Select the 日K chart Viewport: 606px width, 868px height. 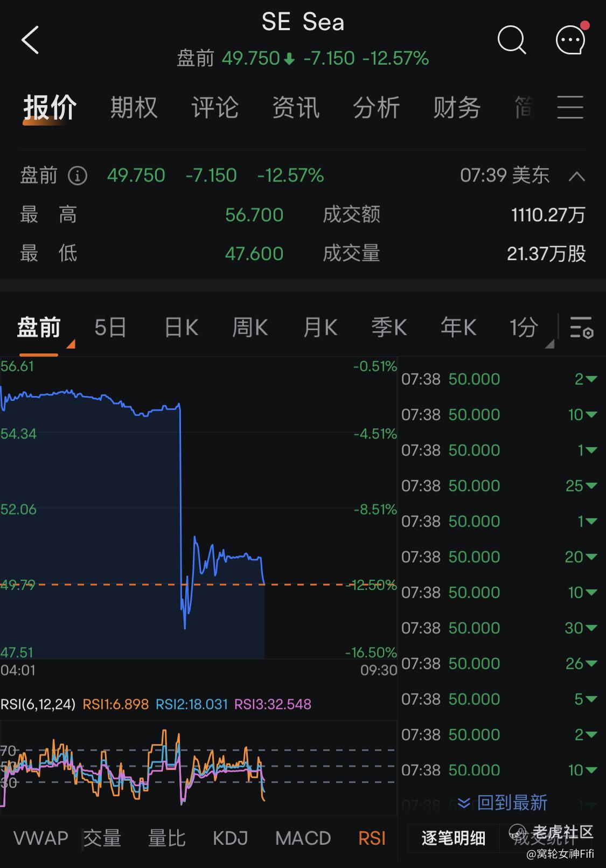(x=182, y=327)
